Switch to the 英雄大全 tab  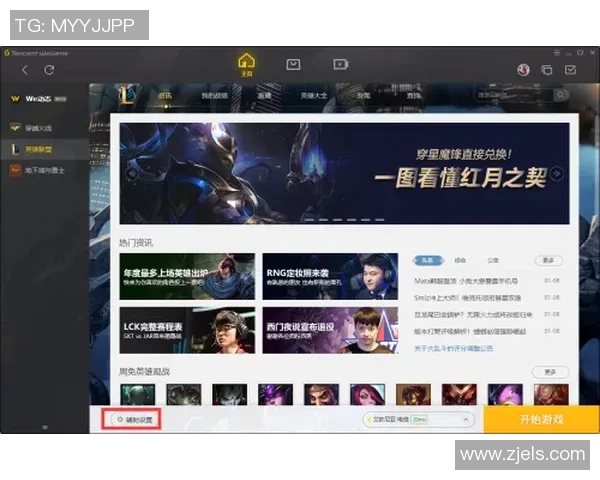[x=314, y=96]
